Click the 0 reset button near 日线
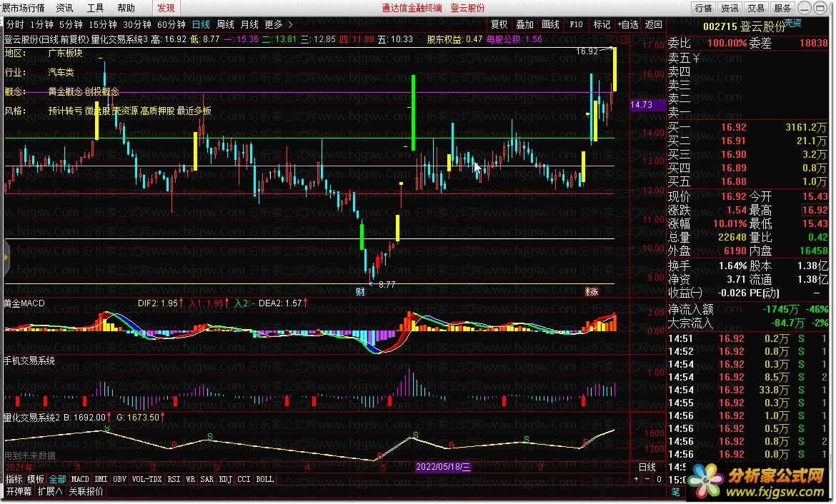Viewport: 836px width, 504px height. click(x=659, y=480)
